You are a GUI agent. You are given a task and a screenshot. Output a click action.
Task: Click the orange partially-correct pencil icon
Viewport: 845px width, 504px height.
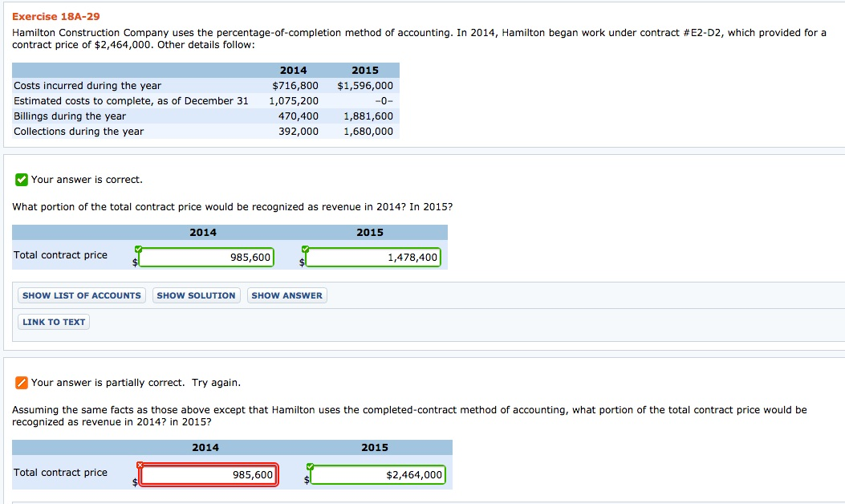[22, 383]
